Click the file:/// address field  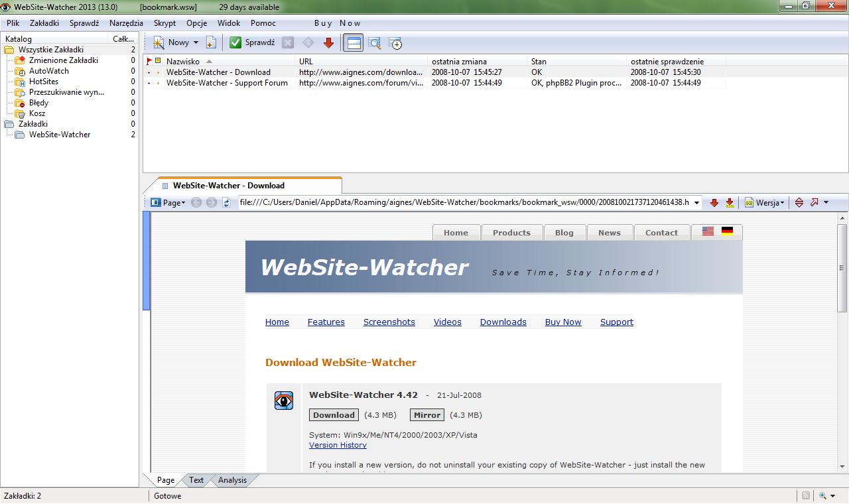[x=464, y=202]
